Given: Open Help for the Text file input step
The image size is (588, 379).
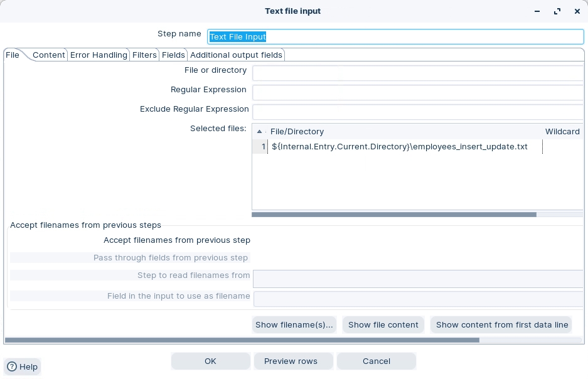Looking at the screenshot, I should click(x=22, y=367).
